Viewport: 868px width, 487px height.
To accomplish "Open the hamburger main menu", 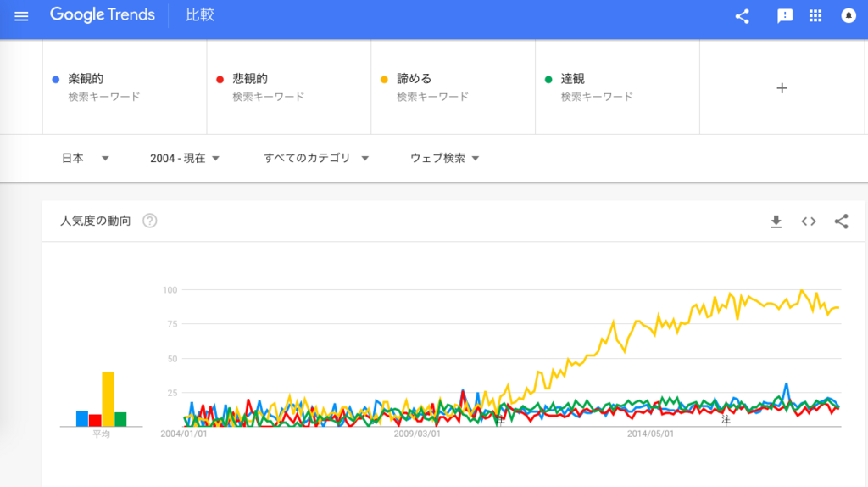I will coord(21,16).
